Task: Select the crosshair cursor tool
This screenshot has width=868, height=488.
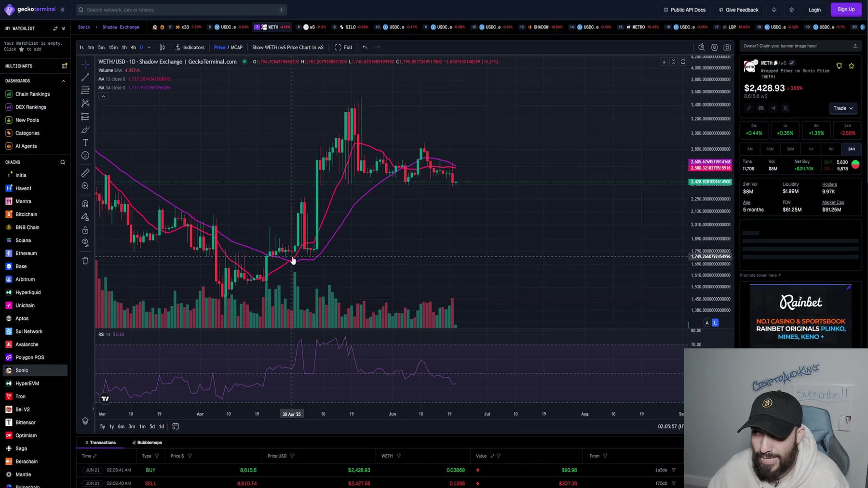Action: 85,65
